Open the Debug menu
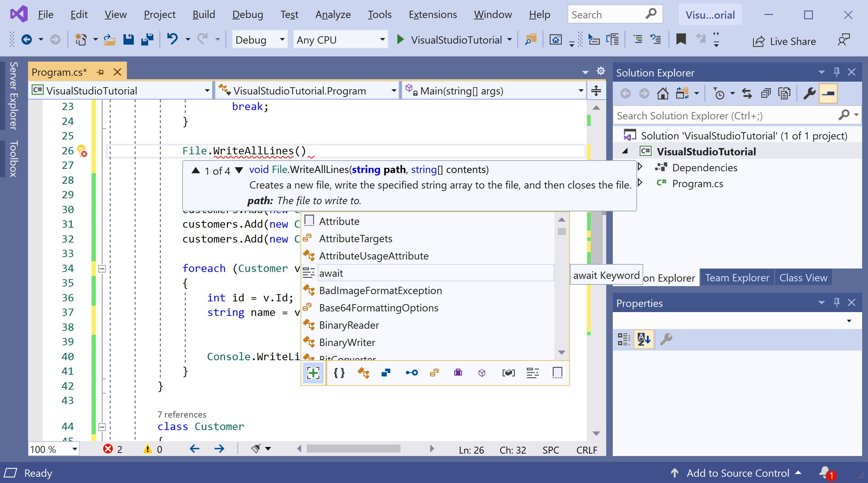The height and width of the screenshot is (483, 868). (x=248, y=15)
